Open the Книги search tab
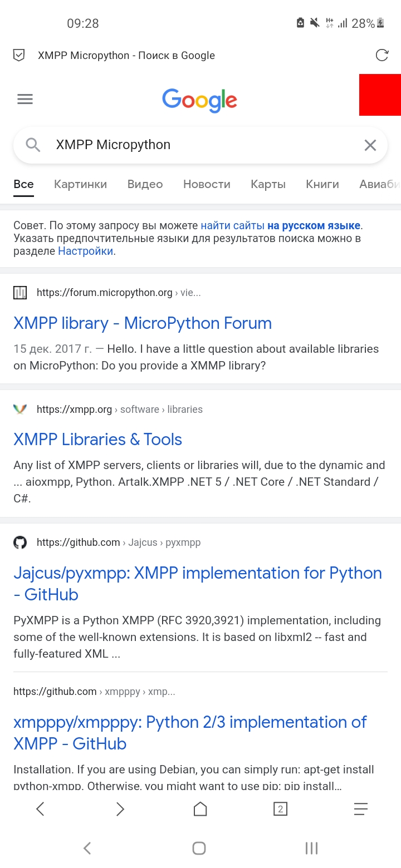Screen dimensions: 401x868 click(322, 184)
